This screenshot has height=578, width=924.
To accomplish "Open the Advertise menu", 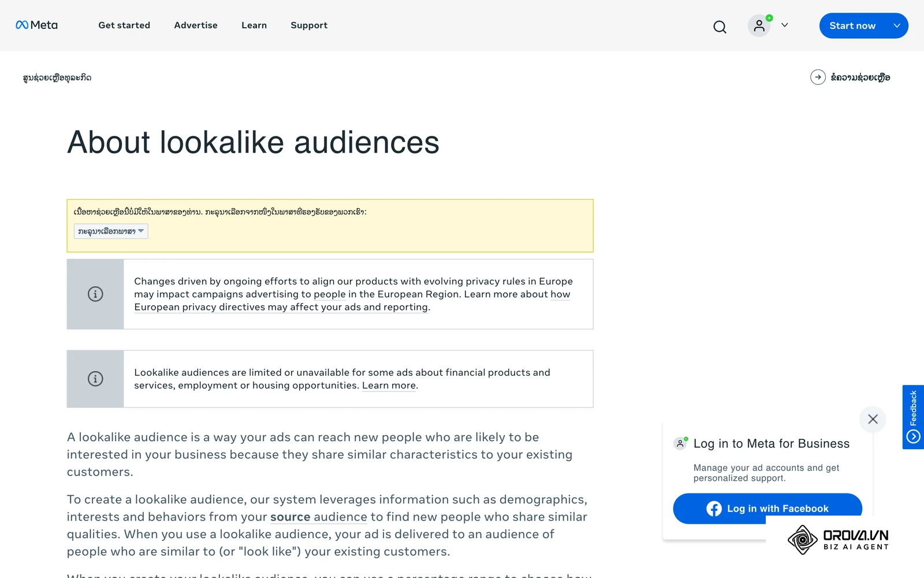I will click(x=196, y=25).
